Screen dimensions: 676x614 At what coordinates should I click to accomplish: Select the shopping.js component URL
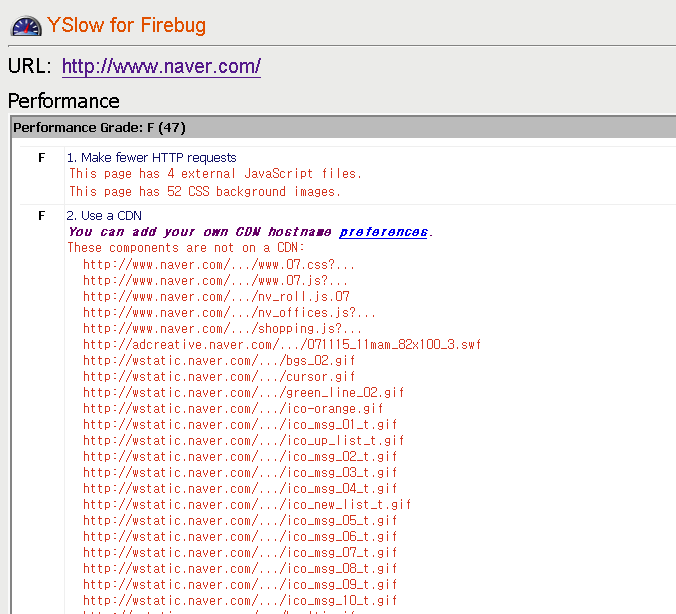pyautogui.click(x=222, y=329)
